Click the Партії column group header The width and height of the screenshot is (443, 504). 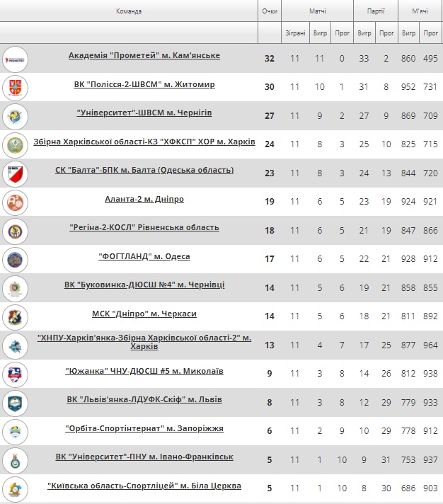(x=376, y=11)
